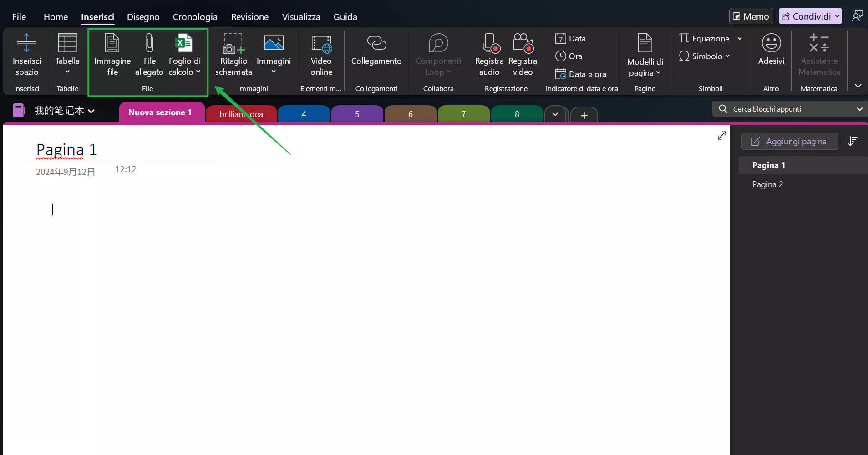Sort pages using the sort icon
868x455 pixels.
[853, 142]
